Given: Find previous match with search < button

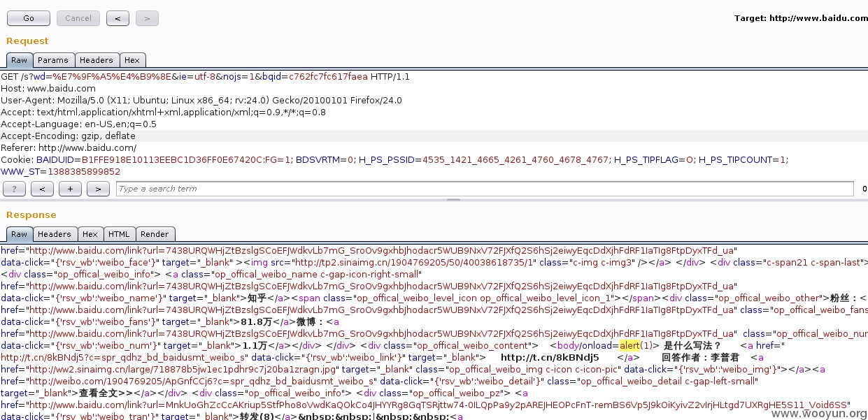Looking at the screenshot, I should (x=42, y=189).
